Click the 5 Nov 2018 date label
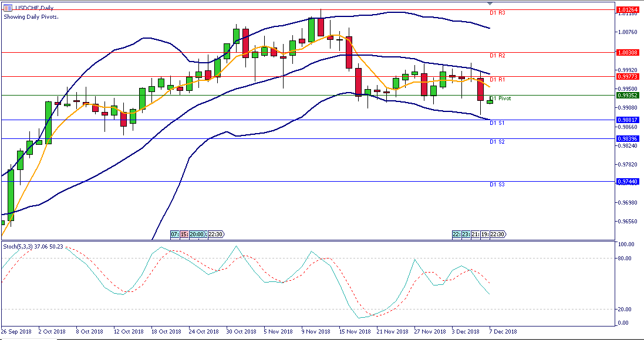 278,331
